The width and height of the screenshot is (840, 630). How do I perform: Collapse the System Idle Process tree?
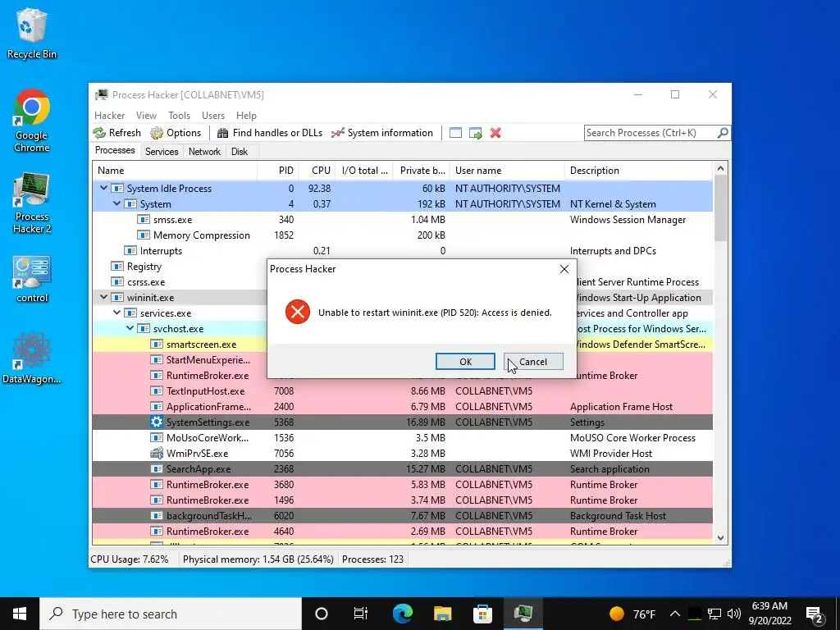[103, 188]
